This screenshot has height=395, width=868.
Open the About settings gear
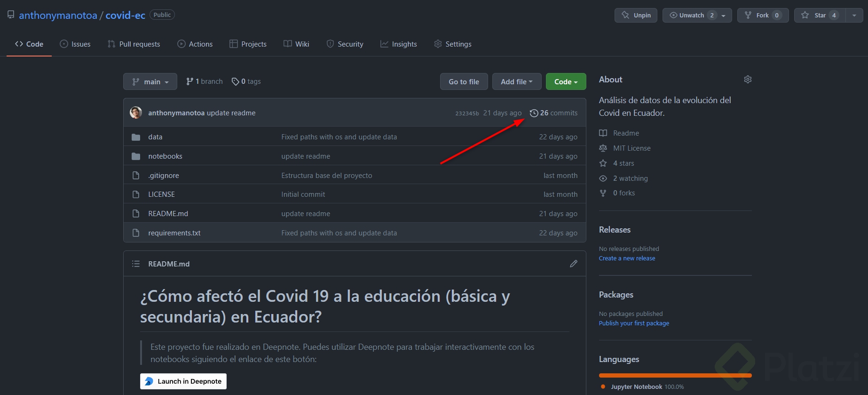748,80
